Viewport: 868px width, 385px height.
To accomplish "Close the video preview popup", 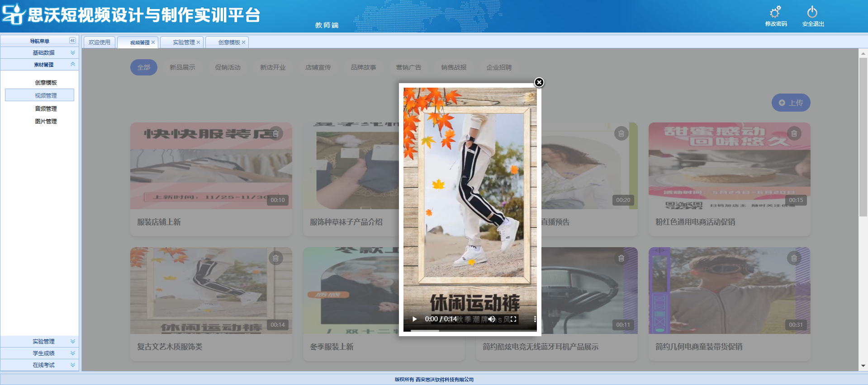I will tap(539, 82).
